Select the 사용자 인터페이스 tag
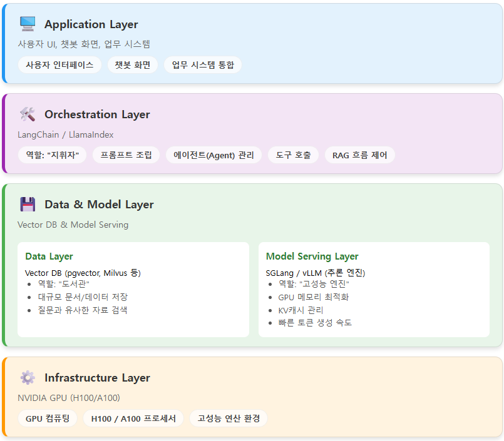The height and width of the screenshot is (441, 504). pos(59,65)
